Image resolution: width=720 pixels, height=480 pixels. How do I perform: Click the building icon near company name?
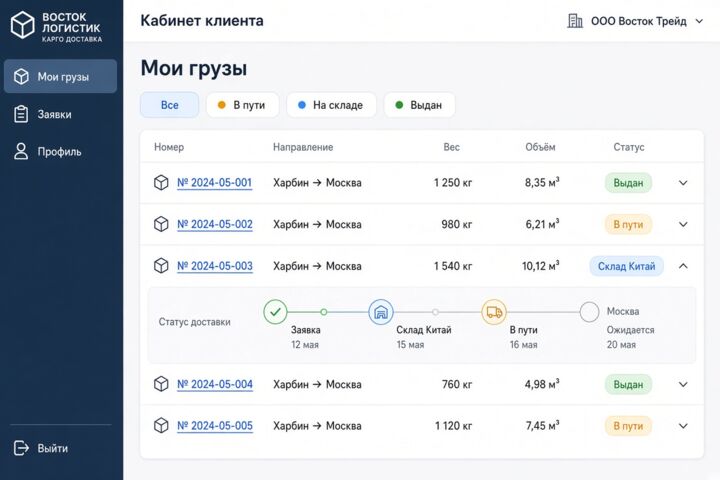(574, 21)
